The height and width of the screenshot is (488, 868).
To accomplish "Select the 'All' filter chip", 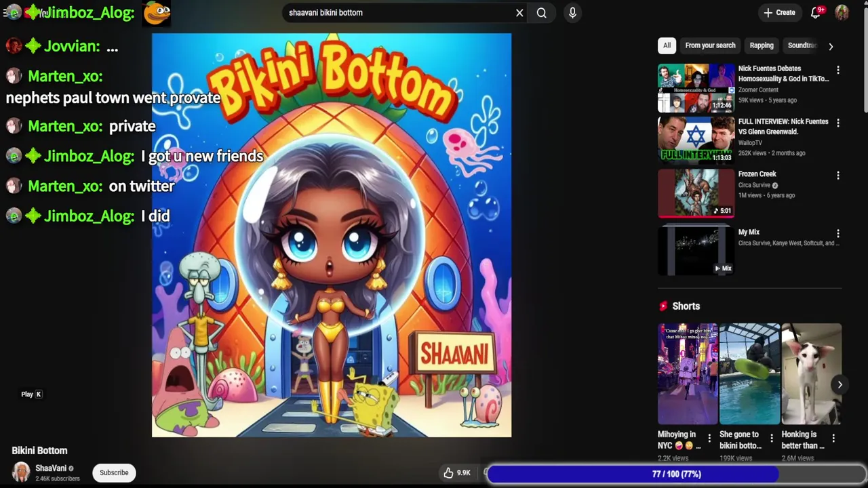I will [667, 45].
